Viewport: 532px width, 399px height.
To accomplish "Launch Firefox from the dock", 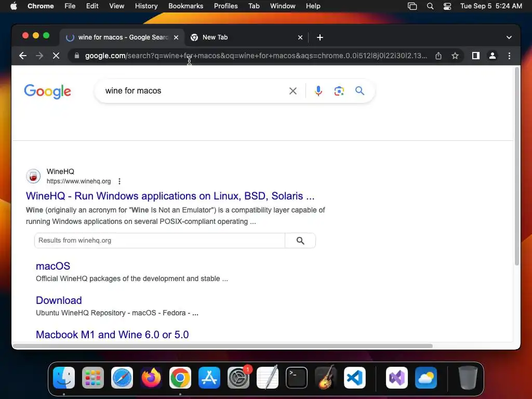I will pyautogui.click(x=151, y=378).
